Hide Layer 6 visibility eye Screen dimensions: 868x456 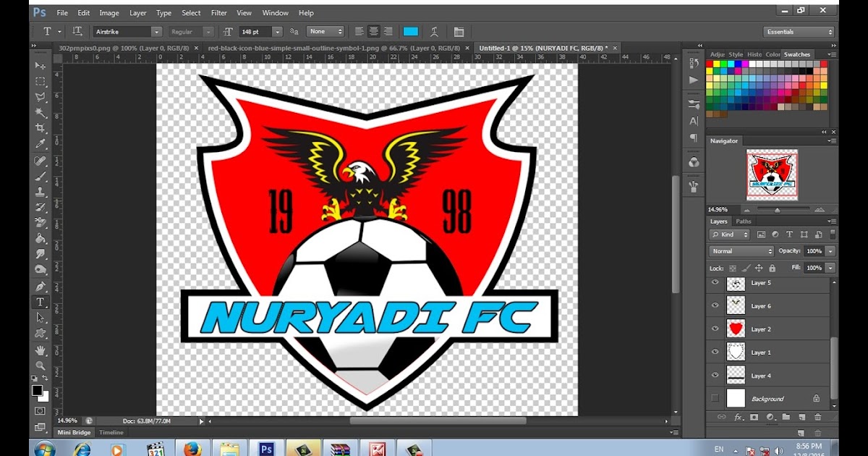[x=715, y=305]
